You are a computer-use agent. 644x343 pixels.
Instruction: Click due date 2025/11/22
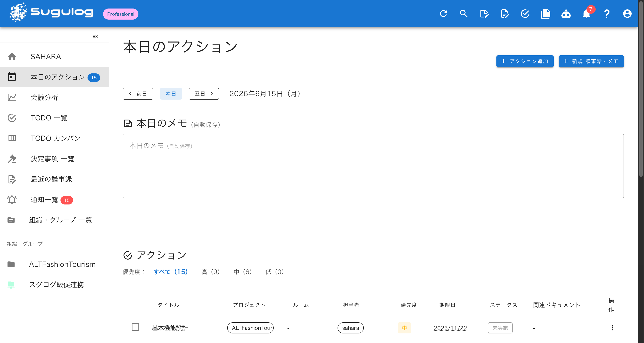(x=450, y=328)
